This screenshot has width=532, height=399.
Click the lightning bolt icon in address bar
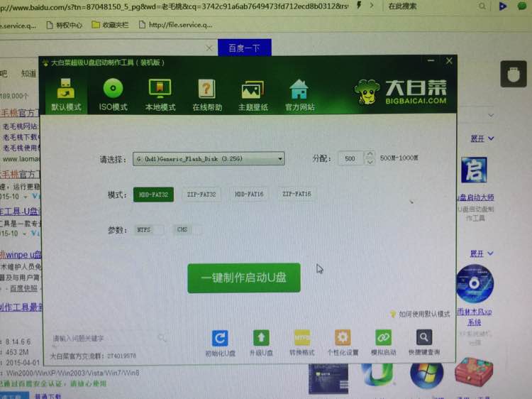(359, 6)
